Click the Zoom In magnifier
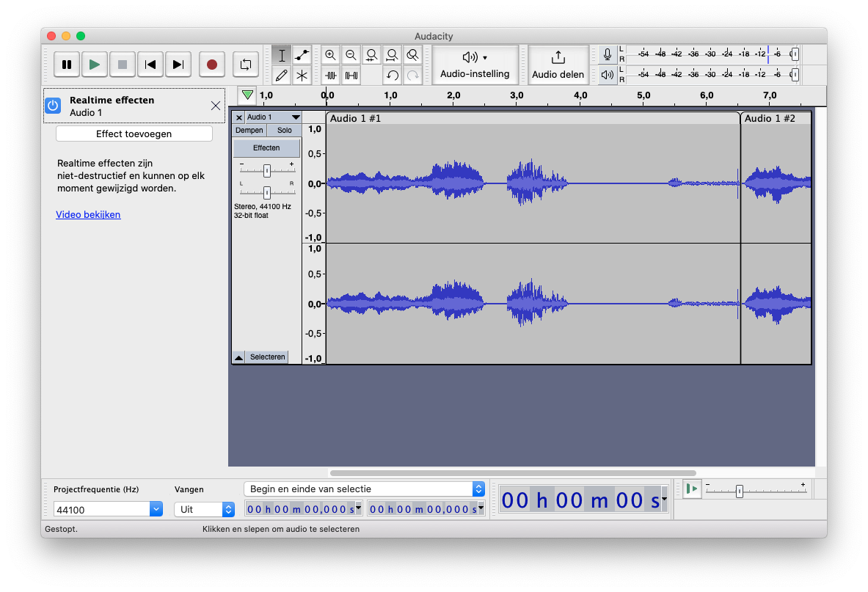The width and height of the screenshot is (868, 592). [x=331, y=56]
